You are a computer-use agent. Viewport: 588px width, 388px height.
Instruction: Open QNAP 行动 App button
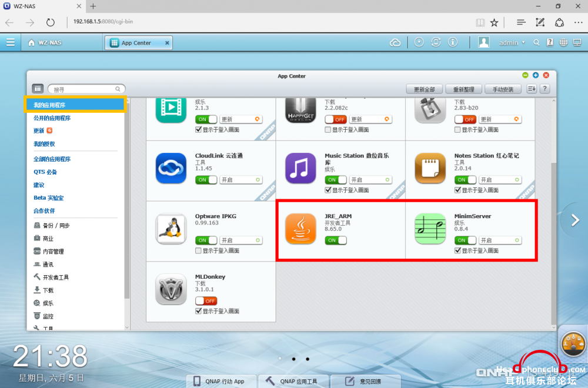pyautogui.click(x=222, y=381)
